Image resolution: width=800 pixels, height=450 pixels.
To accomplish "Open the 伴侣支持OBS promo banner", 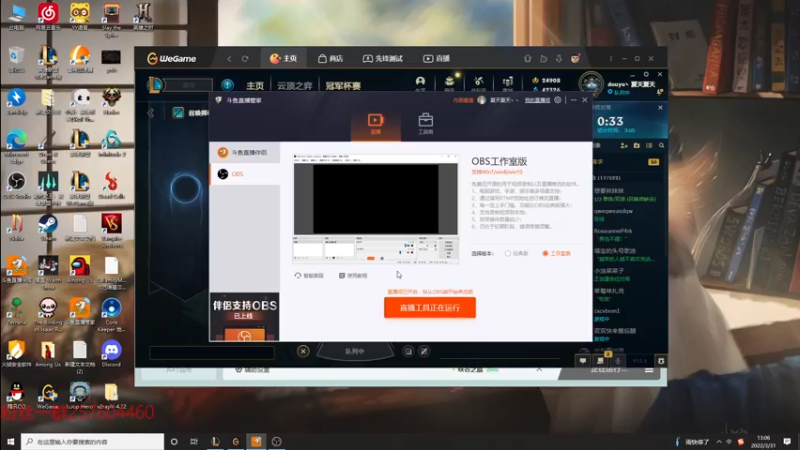I will pos(244,316).
